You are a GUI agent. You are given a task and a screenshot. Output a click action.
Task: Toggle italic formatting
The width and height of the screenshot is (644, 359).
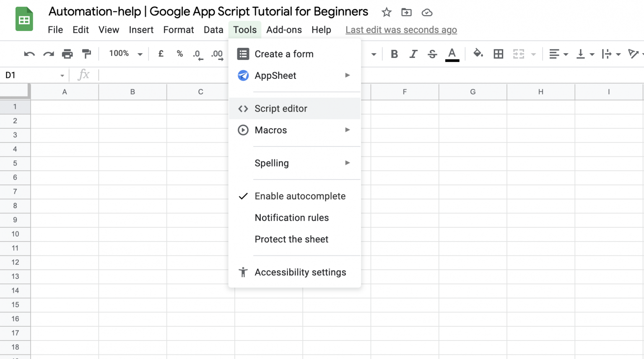(x=413, y=54)
